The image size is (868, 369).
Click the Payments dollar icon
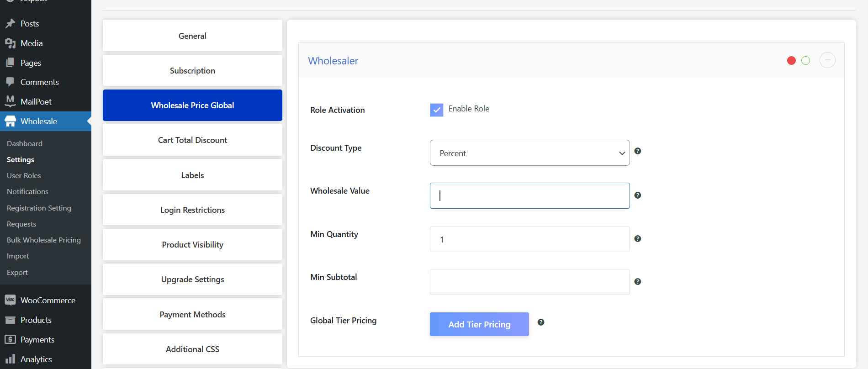pos(10,339)
